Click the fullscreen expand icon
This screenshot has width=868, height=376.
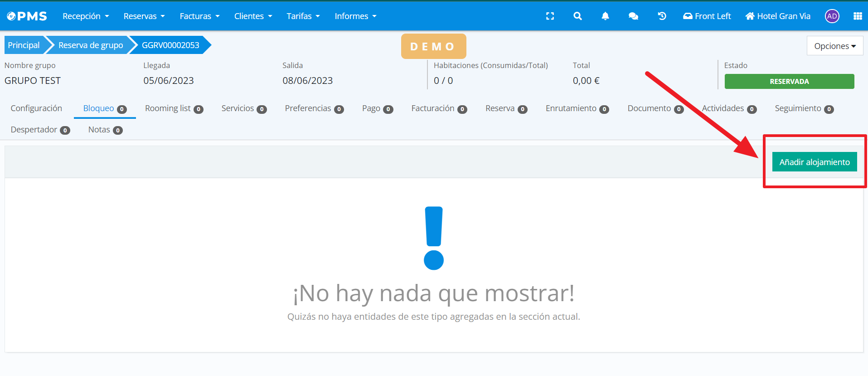550,16
